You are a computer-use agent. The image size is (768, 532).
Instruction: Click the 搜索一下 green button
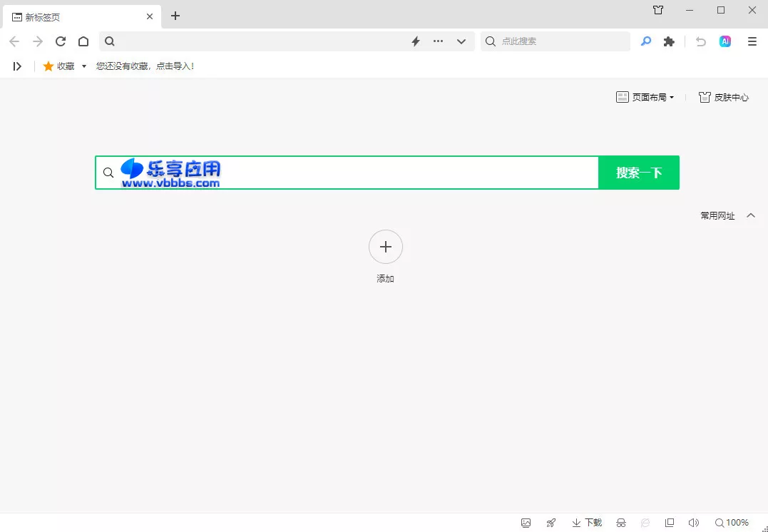click(639, 173)
